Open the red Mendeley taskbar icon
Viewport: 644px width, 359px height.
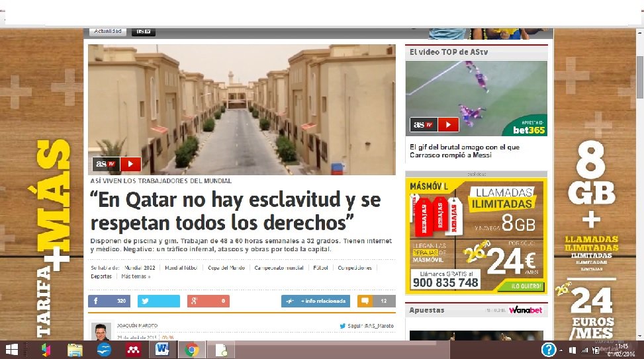(x=134, y=350)
